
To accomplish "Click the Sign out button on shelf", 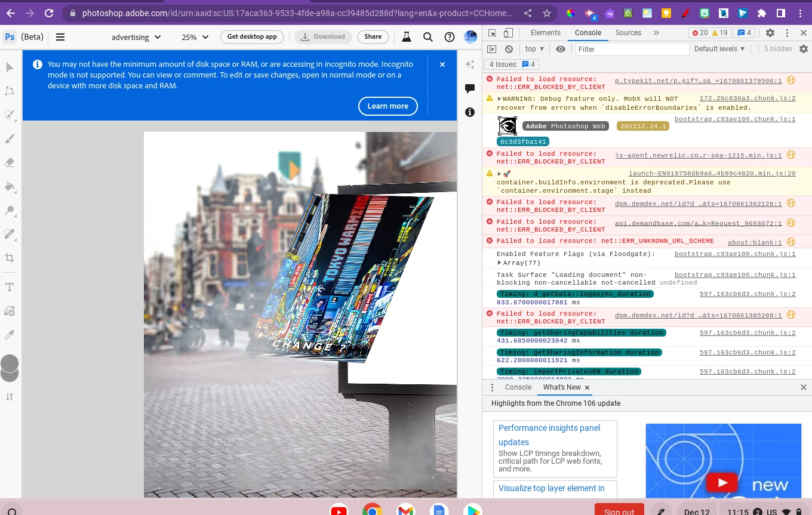I will pyautogui.click(x=619, y=510).
